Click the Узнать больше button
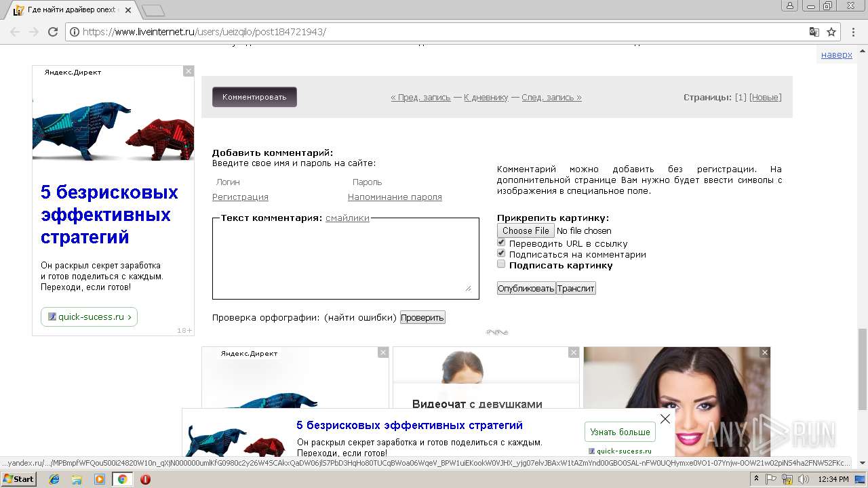The width and height of the screenshot is (868, 488). pyautogui.click(x=620, y=432)
